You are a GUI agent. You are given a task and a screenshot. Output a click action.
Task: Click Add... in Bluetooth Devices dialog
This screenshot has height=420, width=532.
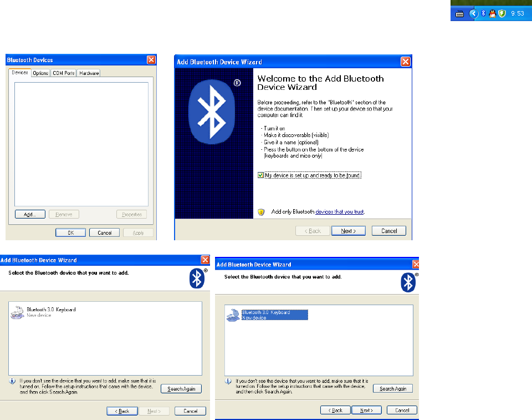click(x=30, y=214)
